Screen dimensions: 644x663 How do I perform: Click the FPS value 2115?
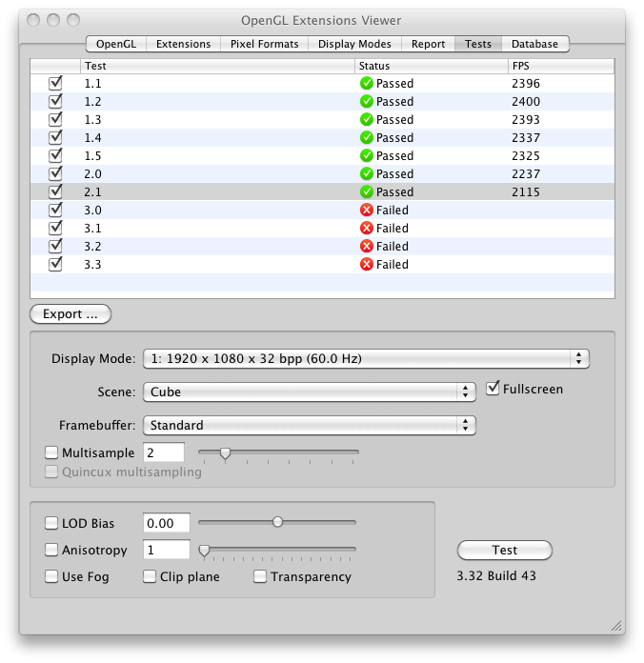coord(526,192)
